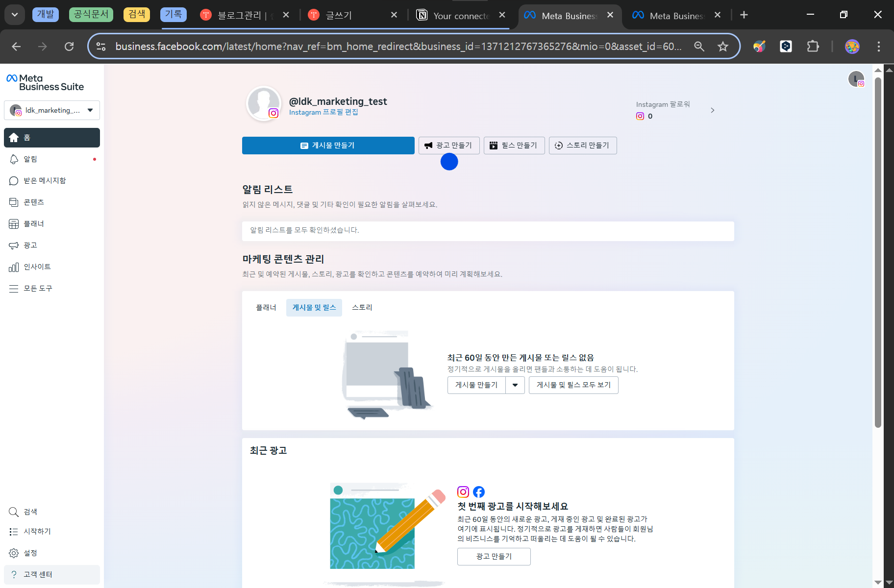The width and height of the screenshot is (894, 588).
Task: Open notifications bell (알림) in sidebar
Action: coord(51,159)
